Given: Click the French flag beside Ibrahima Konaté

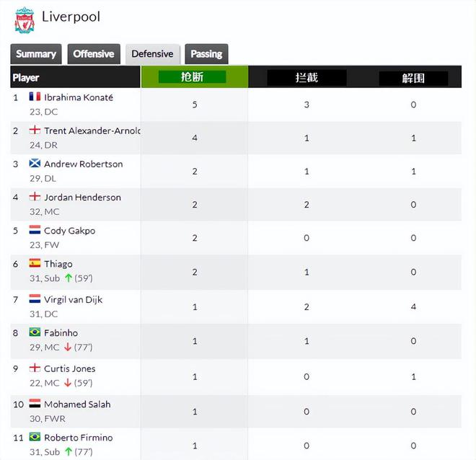Looking at the screenshot, I should (35, 97).
